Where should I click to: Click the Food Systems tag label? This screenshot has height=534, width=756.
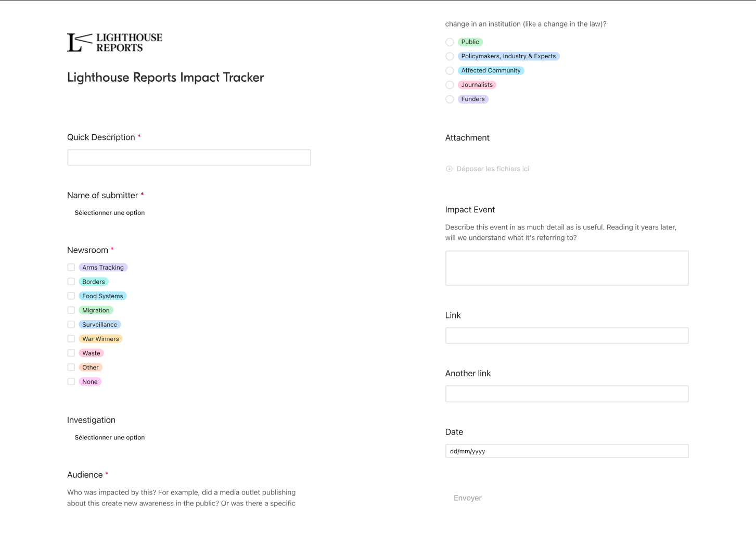tap(102, 296)
